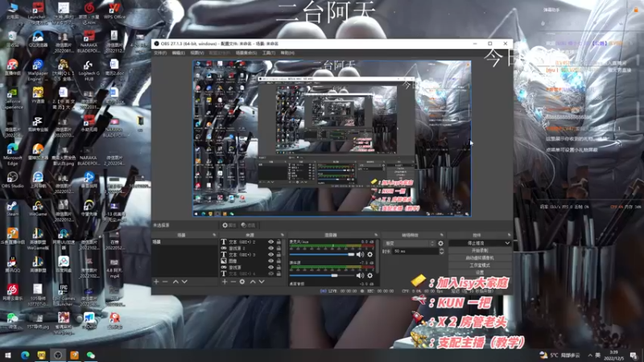
Task: Remove the selected source with the minus icon
Action: tap(233, 282)
